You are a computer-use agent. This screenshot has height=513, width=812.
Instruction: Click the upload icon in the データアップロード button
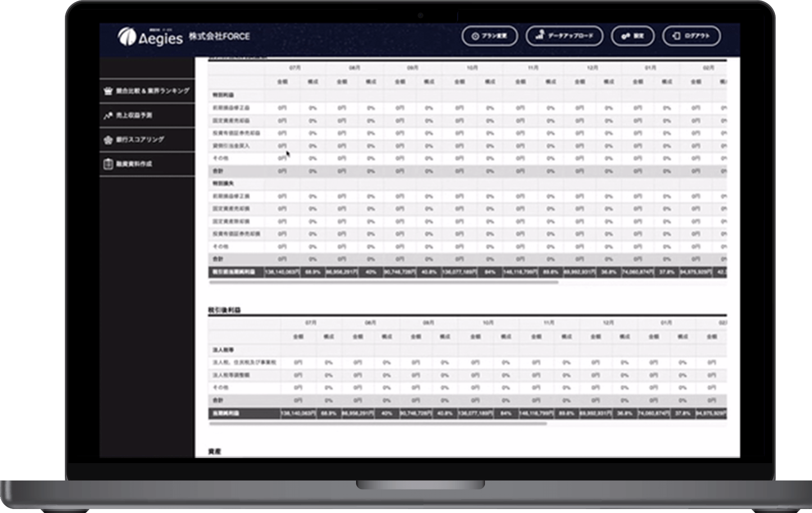(539, 35)
